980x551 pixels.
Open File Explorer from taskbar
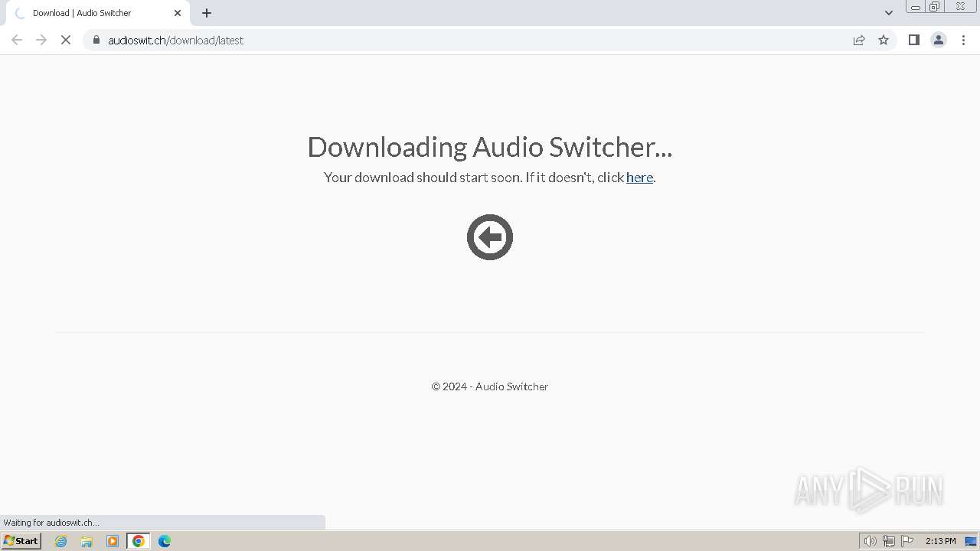pos(87,541)
